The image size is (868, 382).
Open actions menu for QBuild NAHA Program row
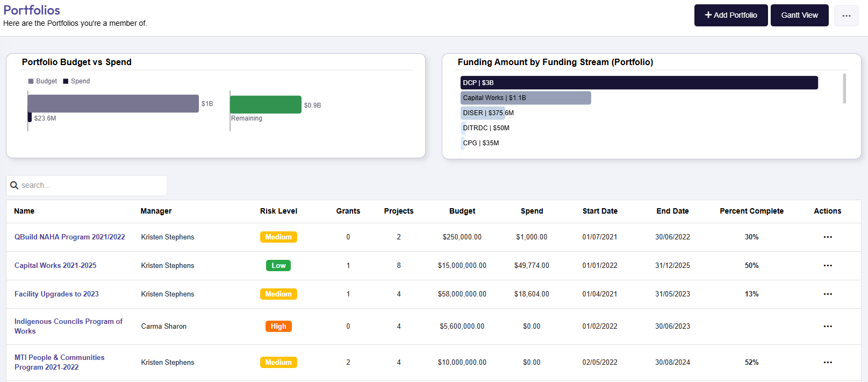828,237
